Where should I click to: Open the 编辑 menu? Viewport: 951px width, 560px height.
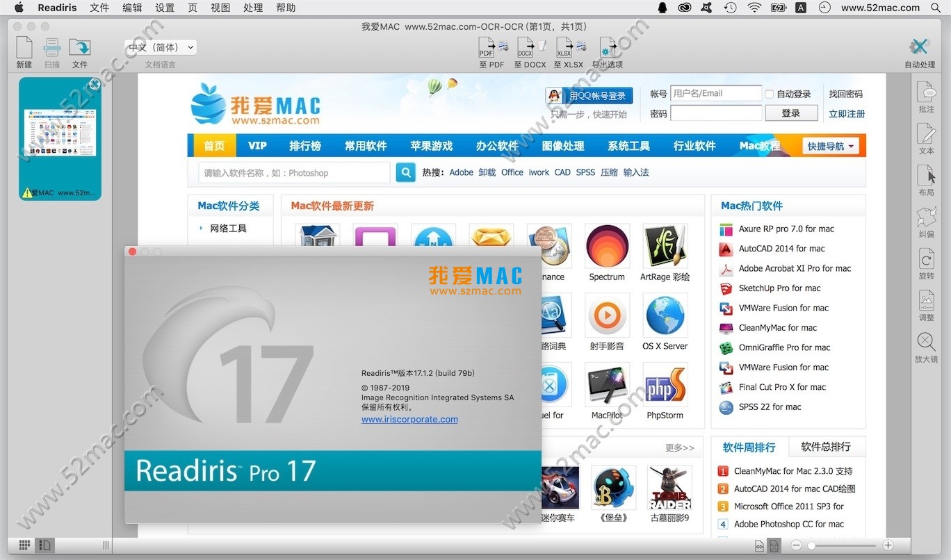point(132,8)
